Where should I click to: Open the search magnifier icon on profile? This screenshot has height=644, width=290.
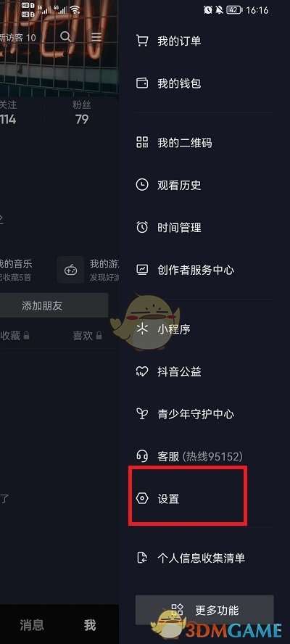(66, 36)
